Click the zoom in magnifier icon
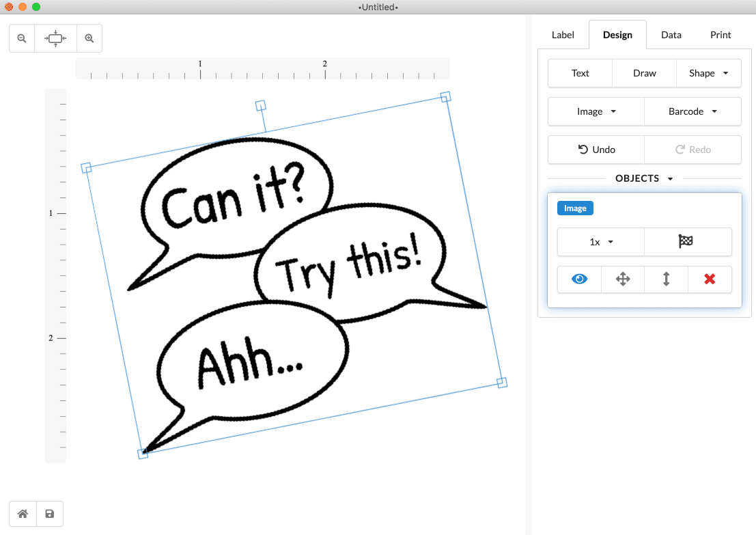 pyautogui.click(x=89, y=39)
